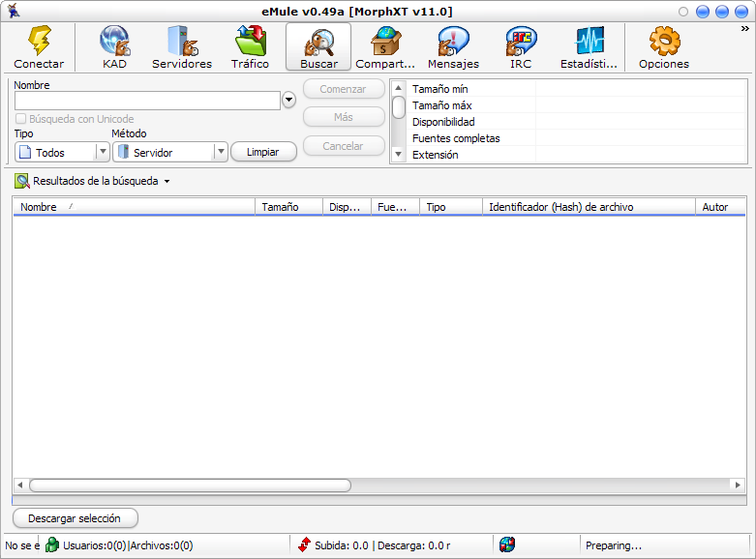Show the Tráfico transfers window

(250, 42)
